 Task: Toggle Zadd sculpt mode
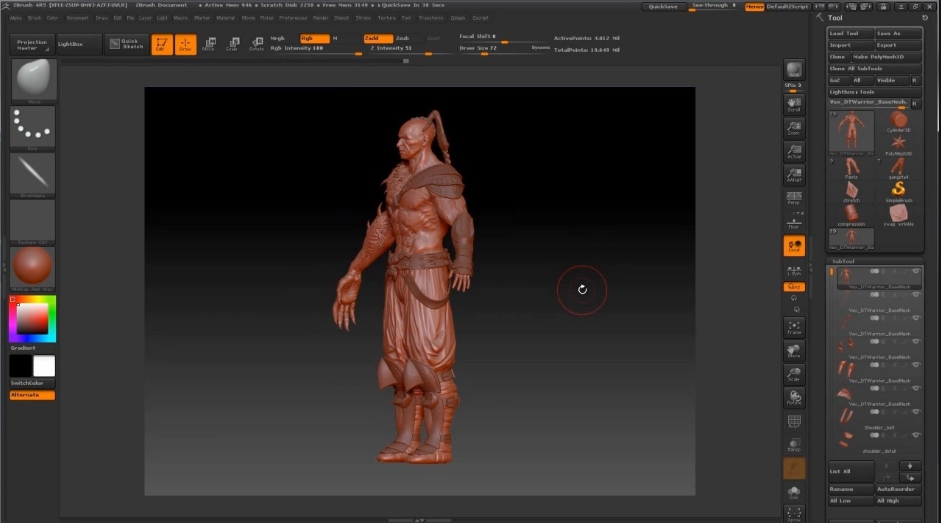[378, 38]
